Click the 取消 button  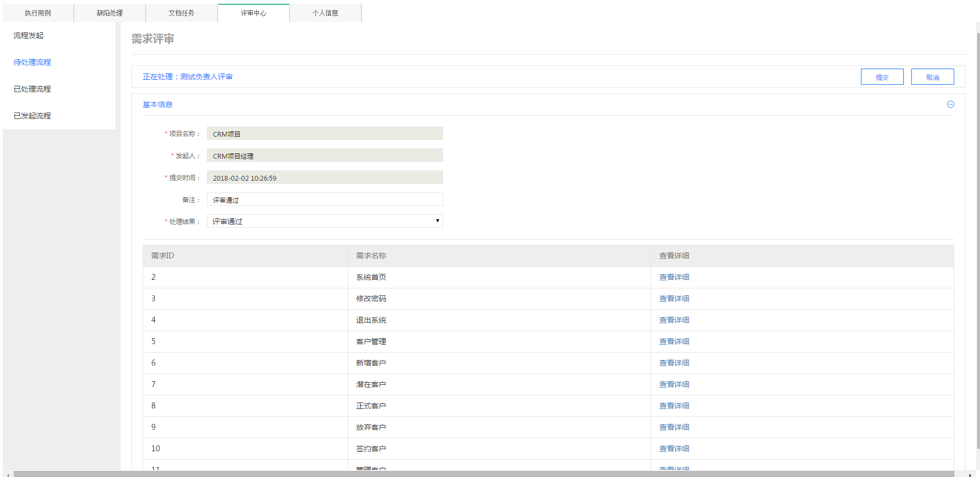[932, 77]
